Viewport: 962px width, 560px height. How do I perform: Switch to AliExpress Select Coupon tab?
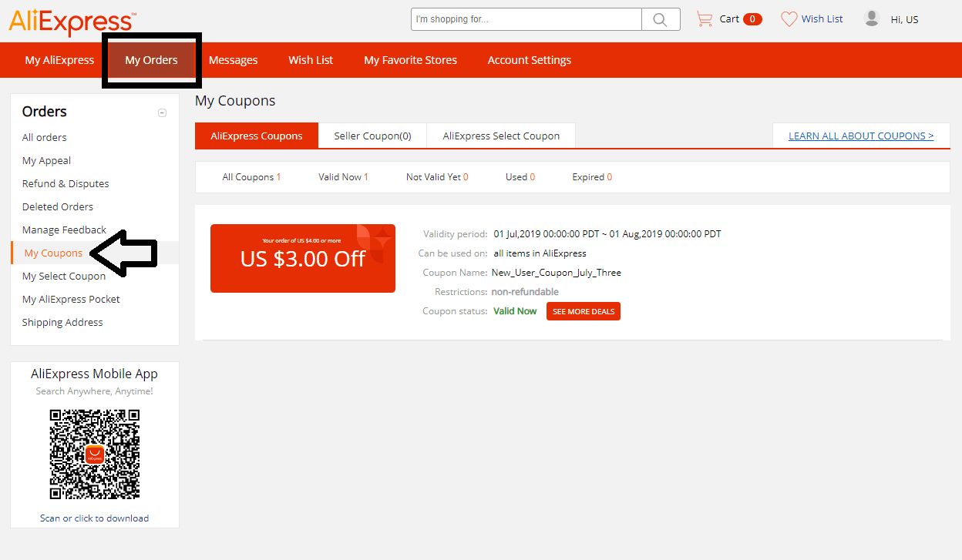(x=501, y=136)
